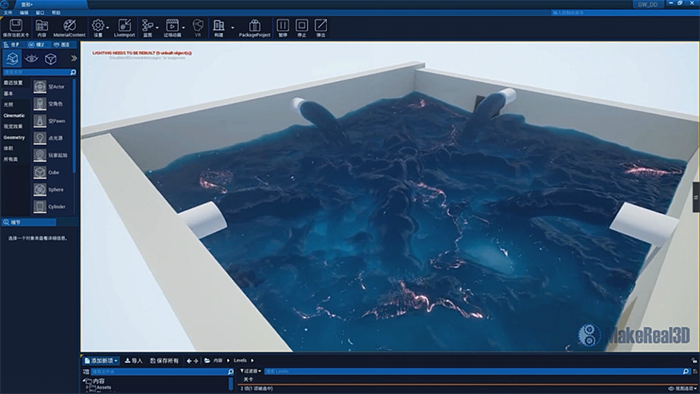The width and height of the screenshot is (700, 394).
Task: Click the Levels search input field
Action: click(473, 371)
